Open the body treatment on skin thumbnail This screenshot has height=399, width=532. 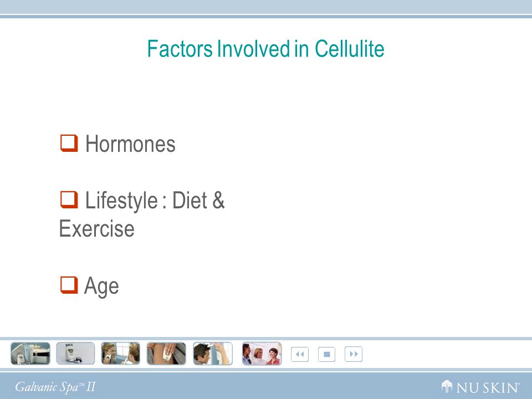point(166,354)
